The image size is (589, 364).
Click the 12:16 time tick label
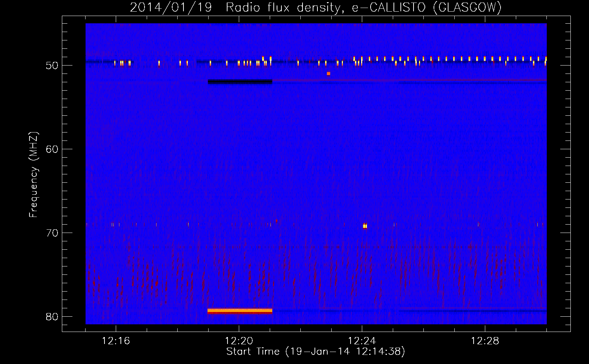[116, 341]
